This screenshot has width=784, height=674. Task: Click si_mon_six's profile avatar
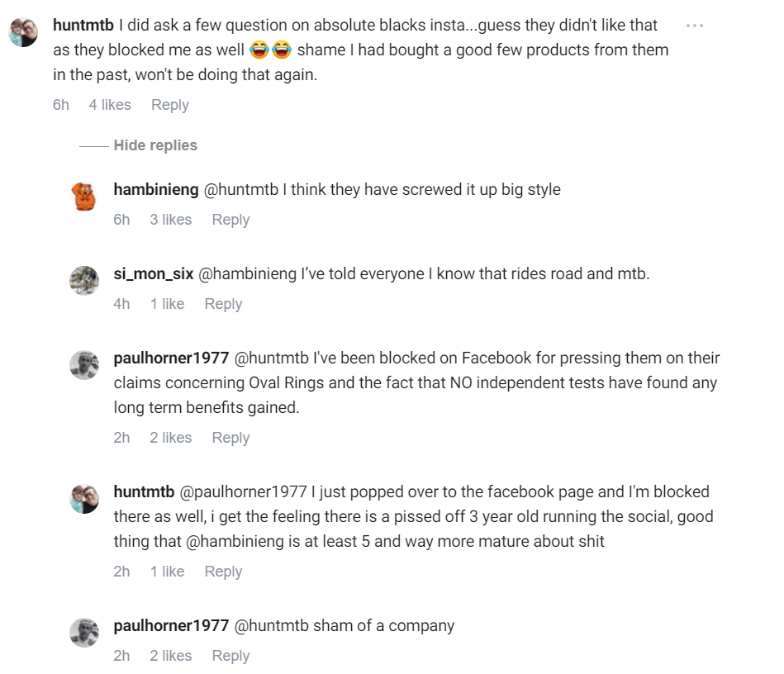(84, 281)
